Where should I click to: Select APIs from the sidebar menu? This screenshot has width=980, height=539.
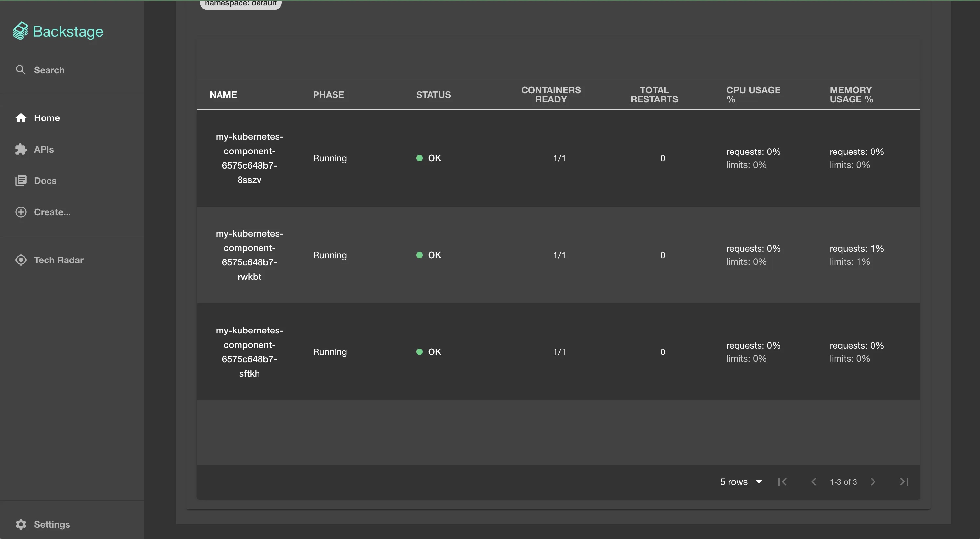point(44,149)
